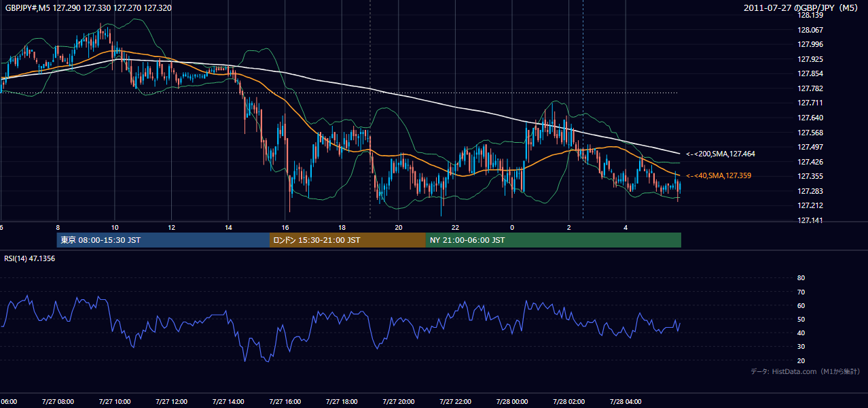Click bottom time label 7/27 14:00

click(228, 402)
